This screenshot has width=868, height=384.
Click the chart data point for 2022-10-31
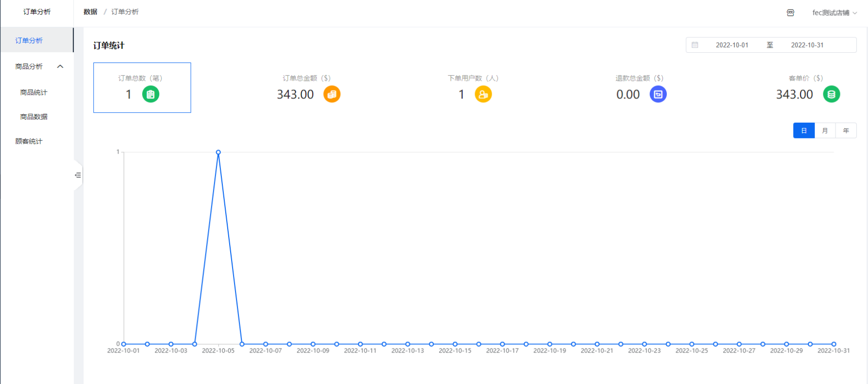tap(834, 344)
